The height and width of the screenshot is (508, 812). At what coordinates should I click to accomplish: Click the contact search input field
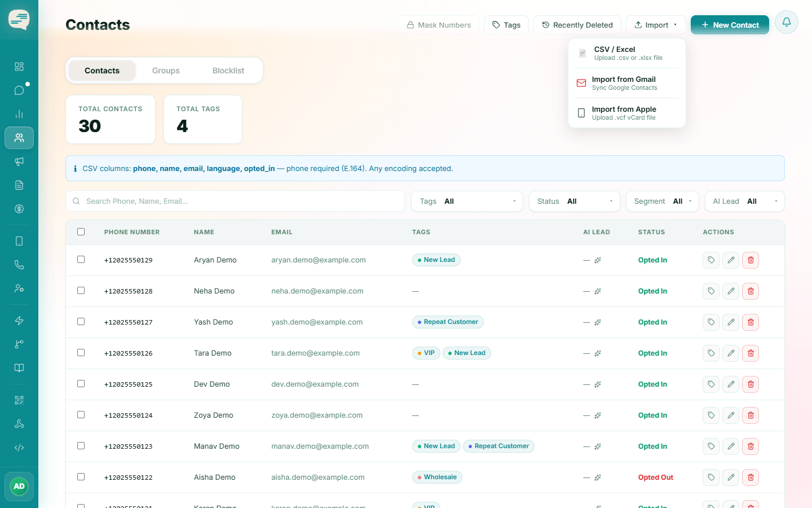236,202
